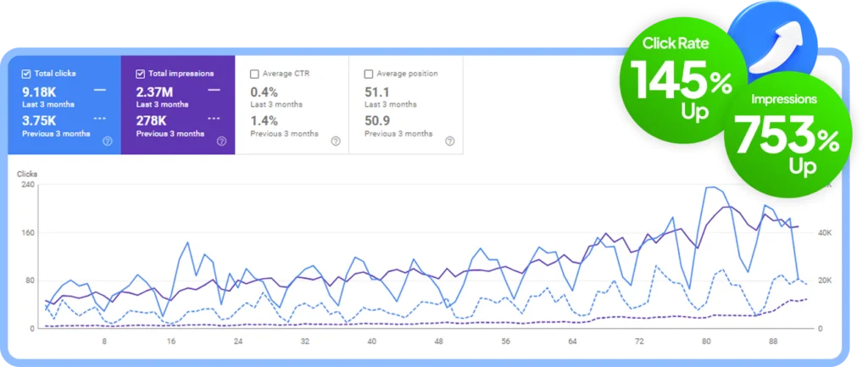
Task: Click the 48 label on x-axis
Action: pos(438,342)
